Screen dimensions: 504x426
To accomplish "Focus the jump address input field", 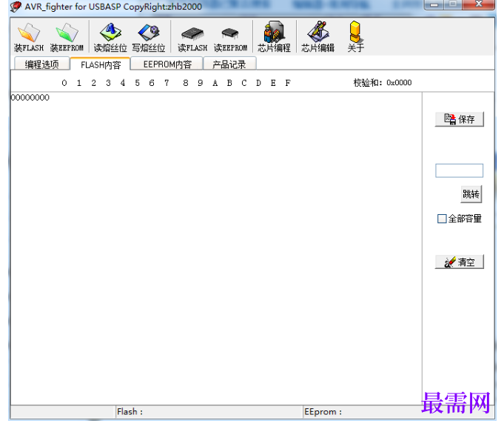I will pyautogui.click(x=460, y=170).
